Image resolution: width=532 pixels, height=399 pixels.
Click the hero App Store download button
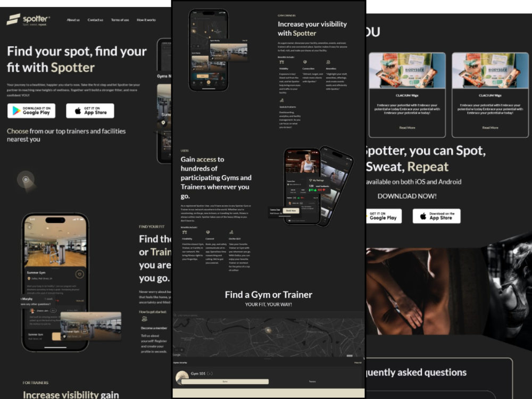point(90,111)
